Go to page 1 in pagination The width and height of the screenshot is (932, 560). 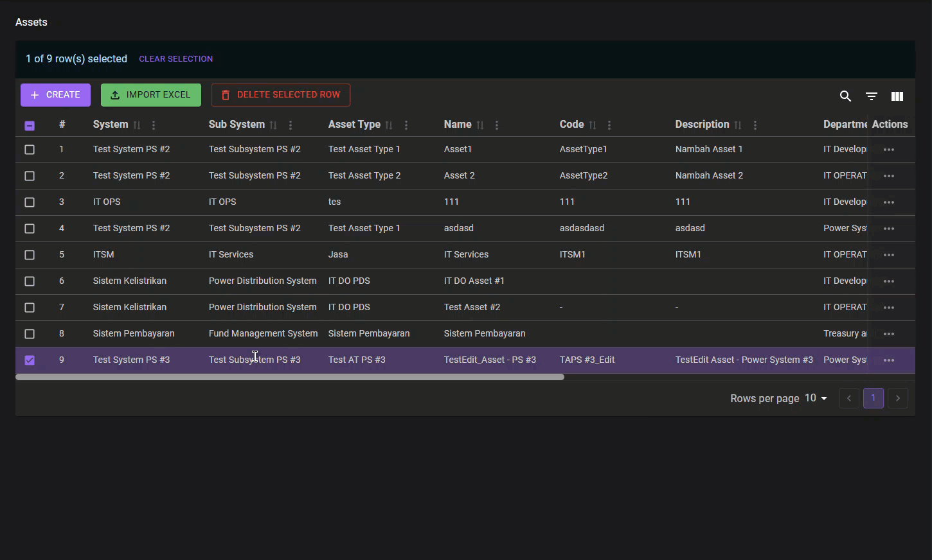coord(873,398)
